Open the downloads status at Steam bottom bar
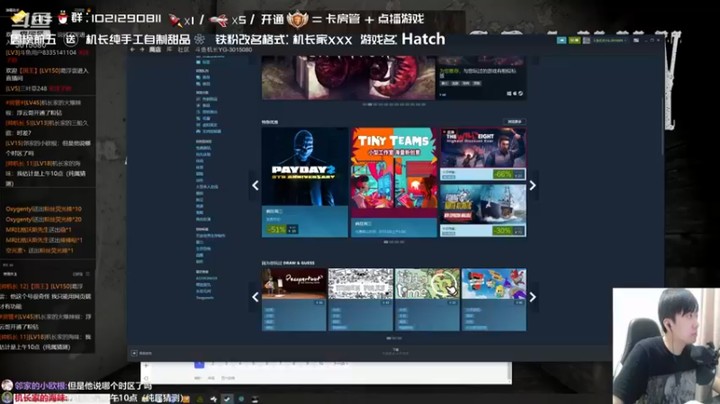 [395, 352]
